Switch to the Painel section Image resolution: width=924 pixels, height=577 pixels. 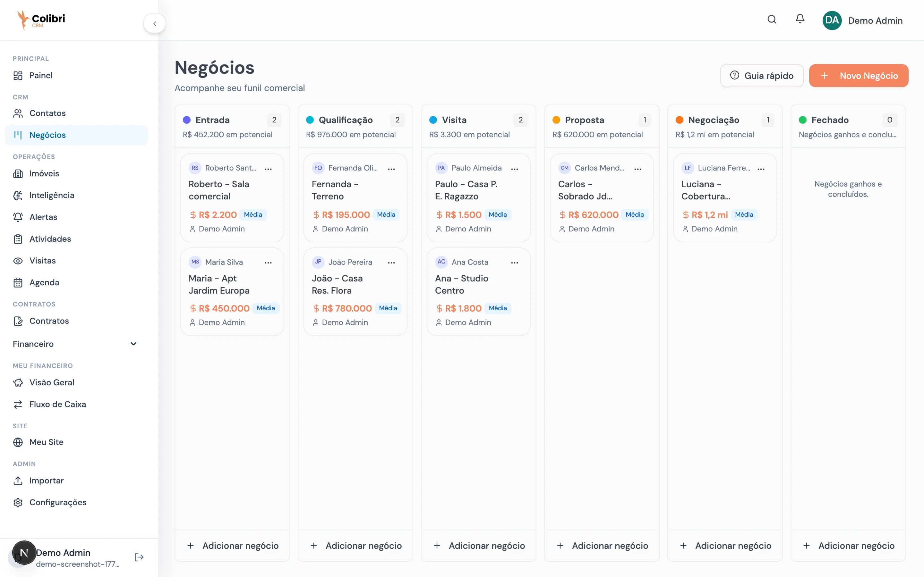pyautogui.click(x=41, y=75)
